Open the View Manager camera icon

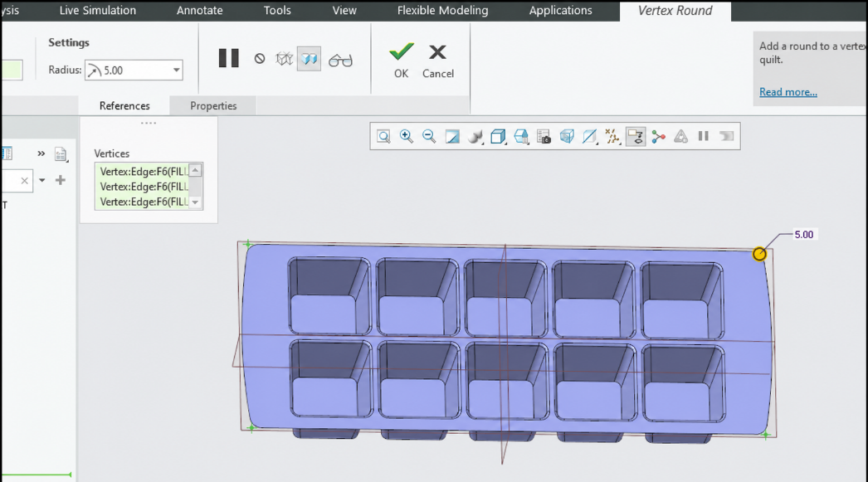point(544,136)
